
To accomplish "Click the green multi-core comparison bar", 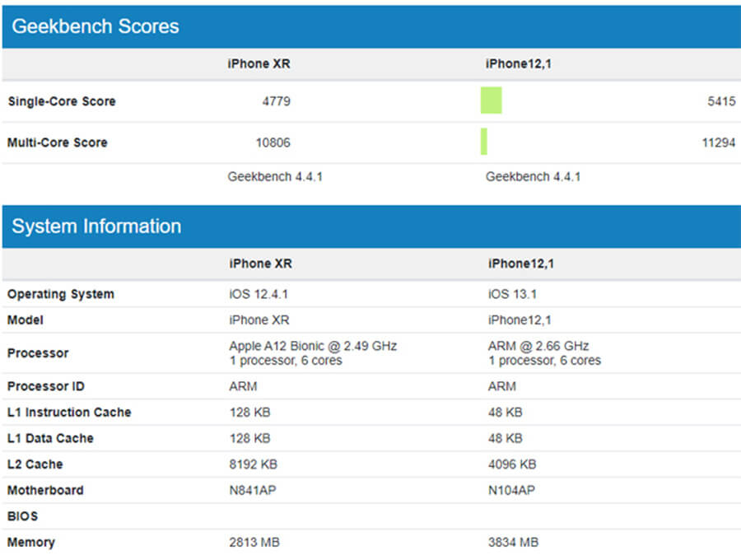I will pos(484,142).
